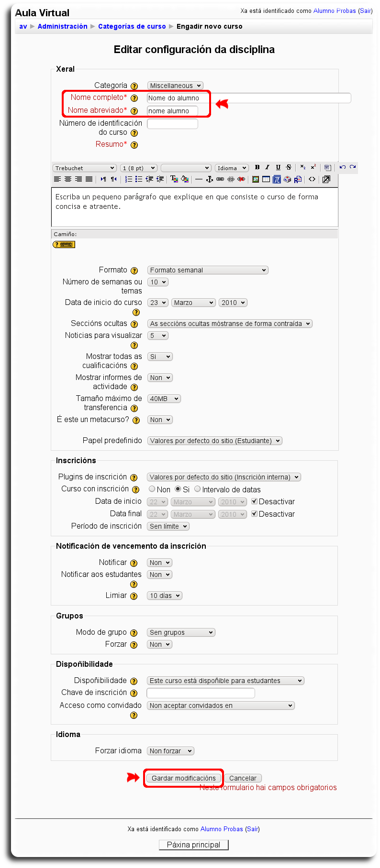Insert a smiley in the summary editor
Screen dimensions: 380x868
(287, 179)
